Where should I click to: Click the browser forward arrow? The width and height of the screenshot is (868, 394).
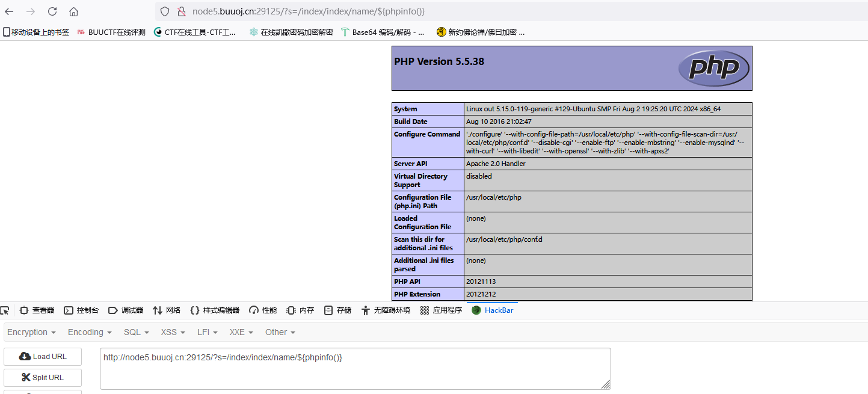pyautogui.click(x=31, y=11)
